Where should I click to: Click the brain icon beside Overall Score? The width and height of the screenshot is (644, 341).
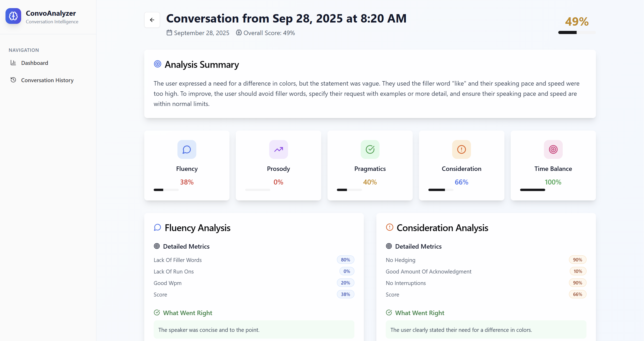click(x=239, y=33)
